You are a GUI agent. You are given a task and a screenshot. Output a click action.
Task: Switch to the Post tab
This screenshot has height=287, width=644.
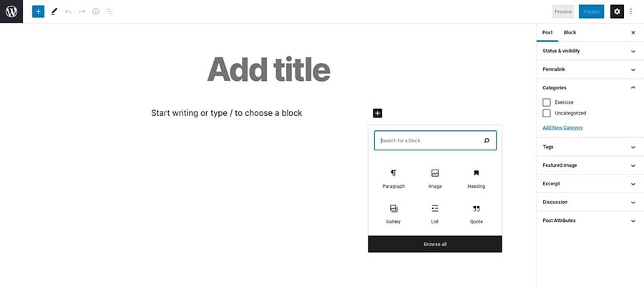547,32
